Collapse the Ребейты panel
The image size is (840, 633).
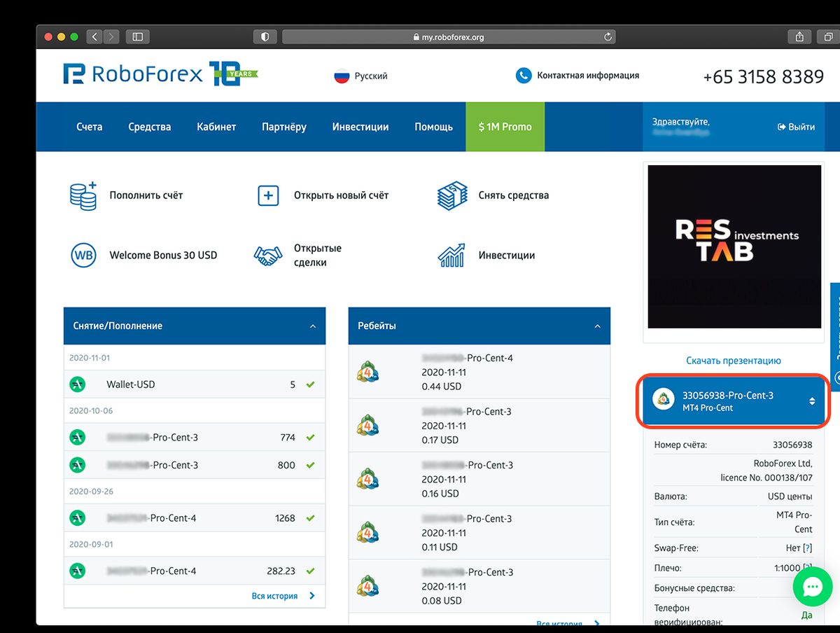click(598, 326)
